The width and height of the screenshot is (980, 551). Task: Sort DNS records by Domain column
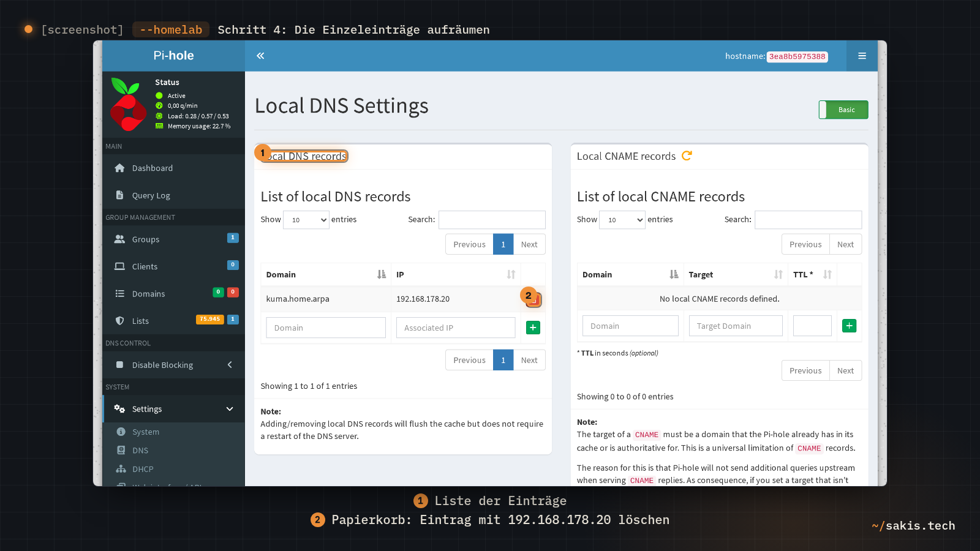(x=326, y=274)
